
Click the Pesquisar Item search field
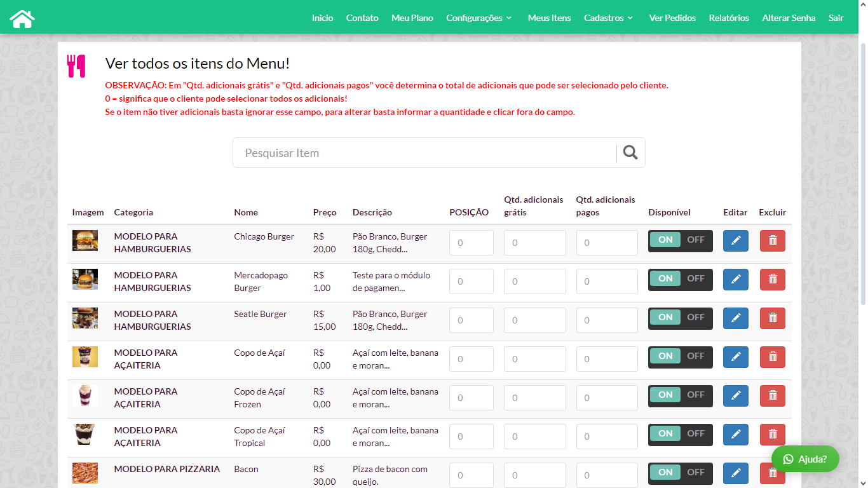click(424, 153)
